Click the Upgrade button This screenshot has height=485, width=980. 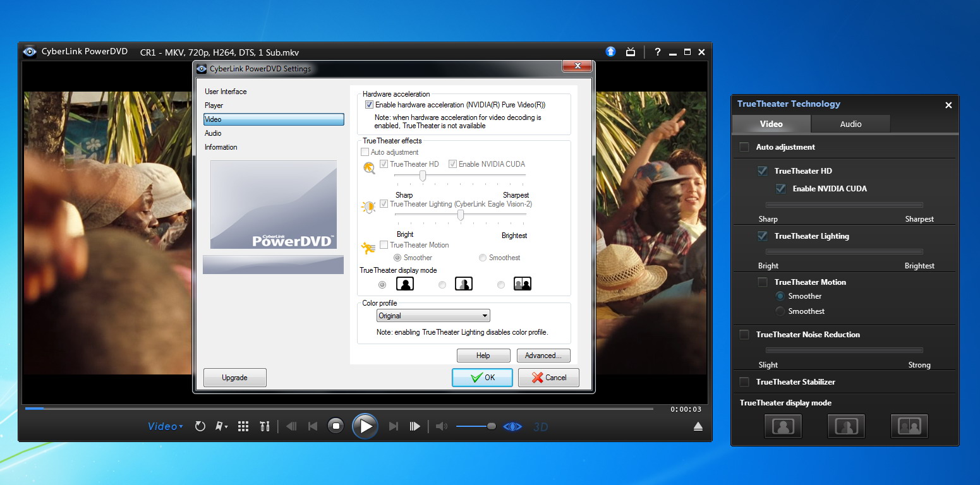point(234,378)
